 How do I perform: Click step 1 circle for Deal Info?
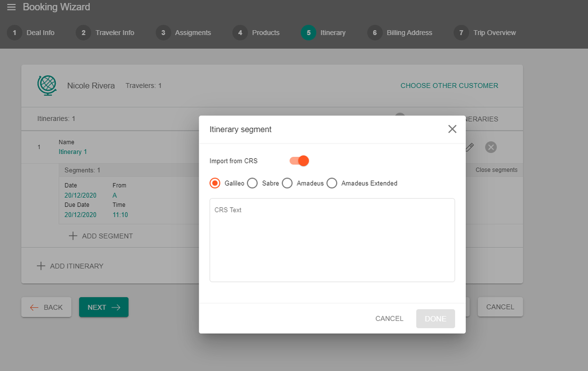pyautogui.click(x=14, y=33)
